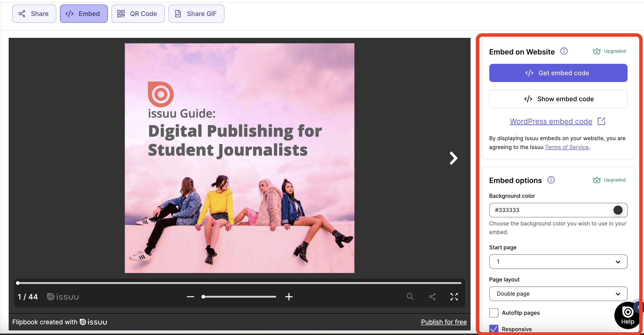Open the Terms of Service link
644x335 pixels.
(567, 147)
